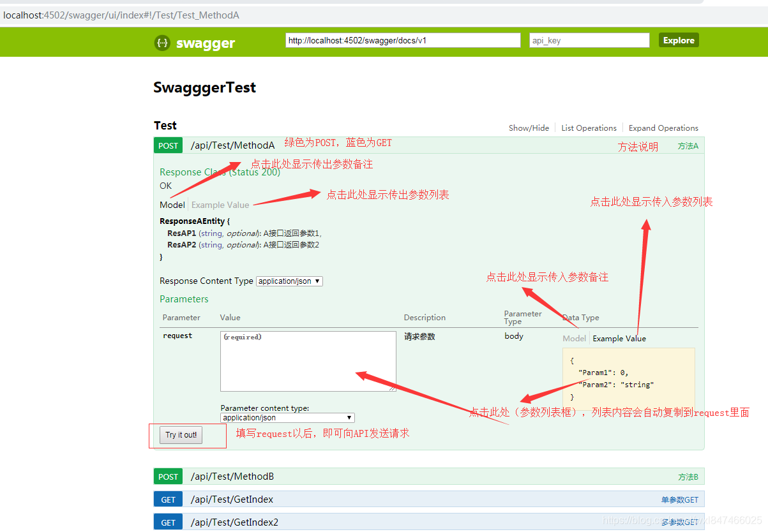
Task: Click the /api/Test/MethodA path
Action: click(232, 145)
